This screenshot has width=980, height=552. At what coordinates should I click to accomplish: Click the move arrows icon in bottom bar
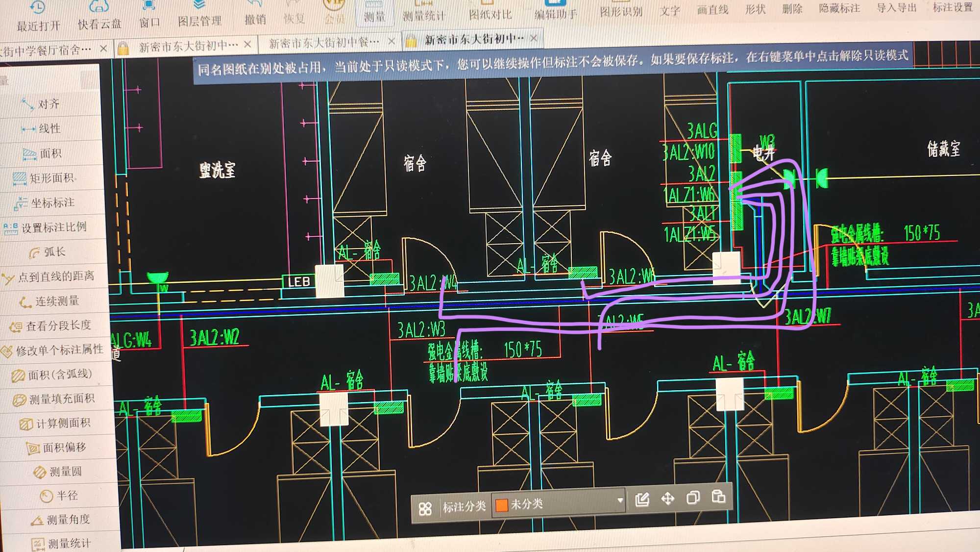pyautogui.click(x=667, y=499)
